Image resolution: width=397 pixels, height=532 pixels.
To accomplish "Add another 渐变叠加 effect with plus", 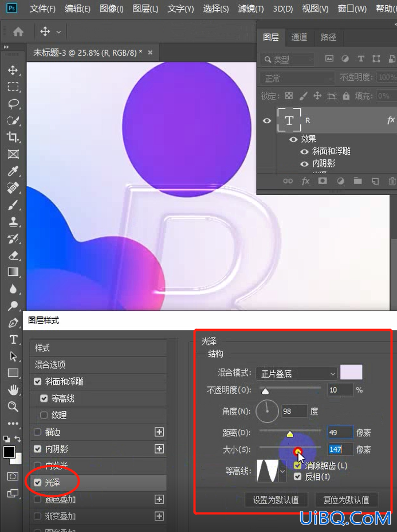I will 159,516.
